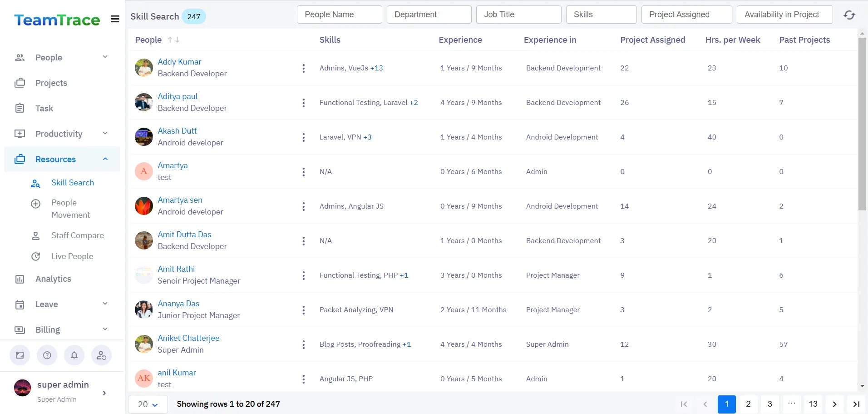Click the People Name filter field
Image resolution: width=868 pixels, height=414 pixels.
[339, 15]
